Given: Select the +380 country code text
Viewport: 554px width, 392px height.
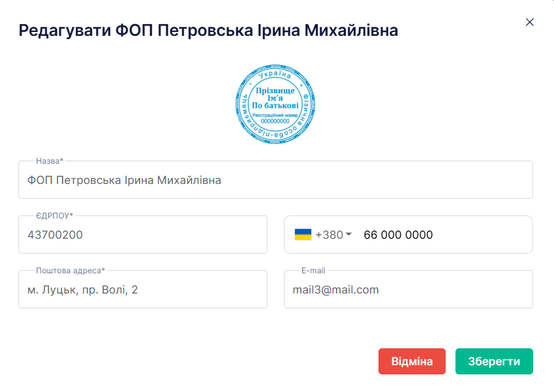Looking at the screenshot, I should click(329, 235).
